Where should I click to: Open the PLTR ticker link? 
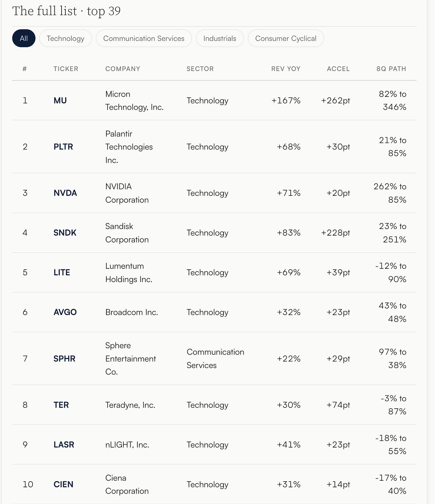point(63,147)
